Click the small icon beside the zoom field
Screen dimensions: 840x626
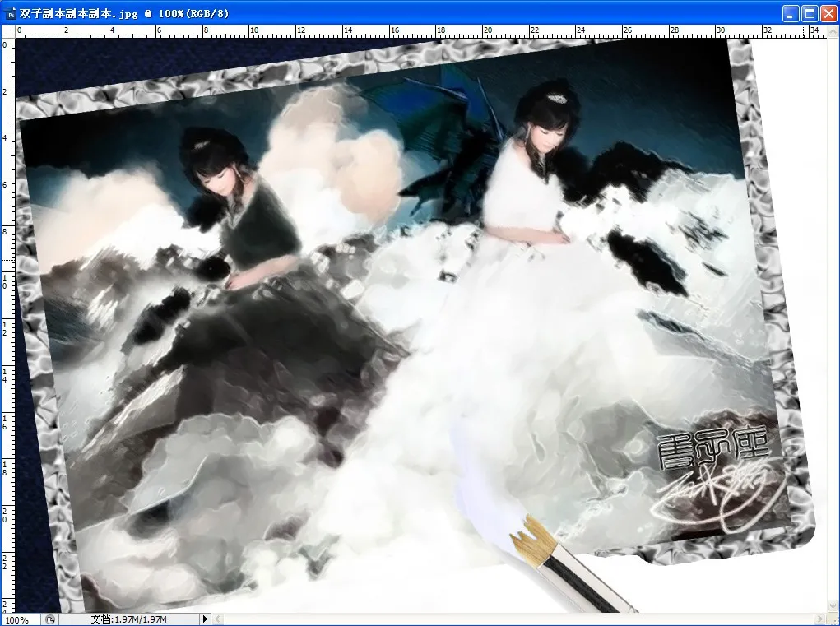(x=49, y=619)
